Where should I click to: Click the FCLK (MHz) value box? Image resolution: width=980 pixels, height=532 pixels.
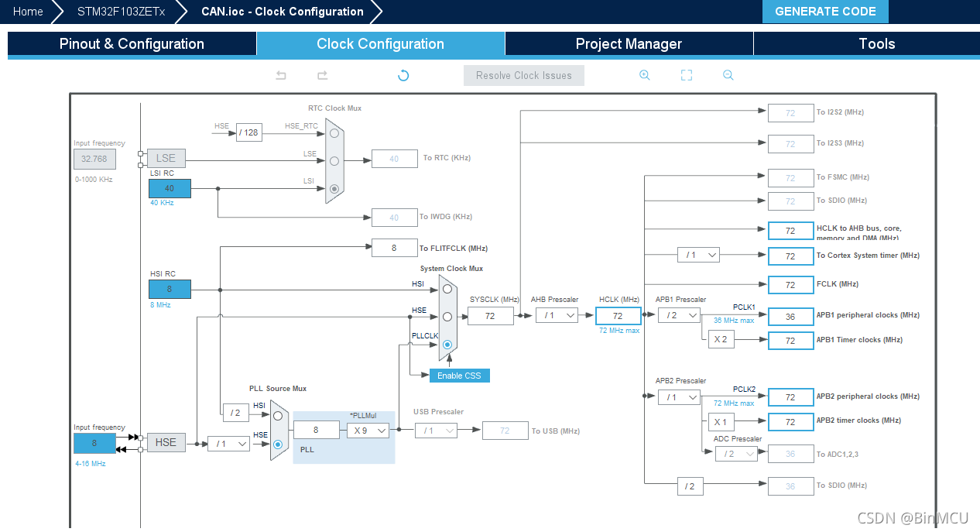(790, 284)
